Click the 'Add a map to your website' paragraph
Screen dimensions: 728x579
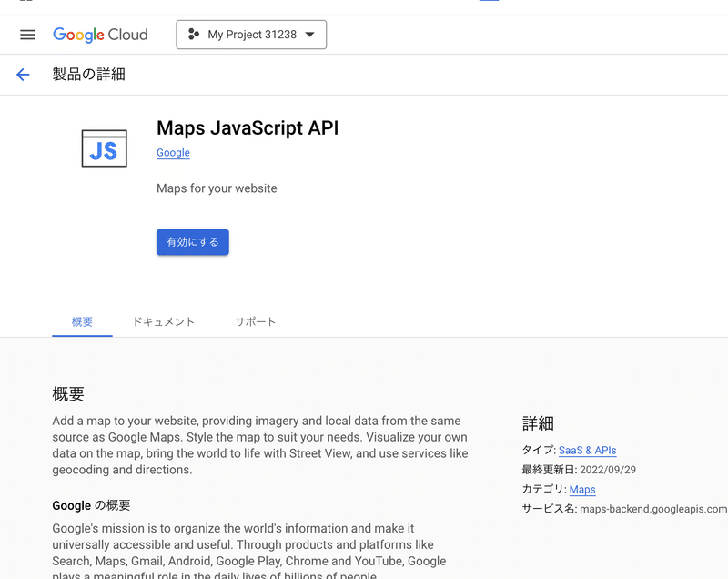[260, 445]
